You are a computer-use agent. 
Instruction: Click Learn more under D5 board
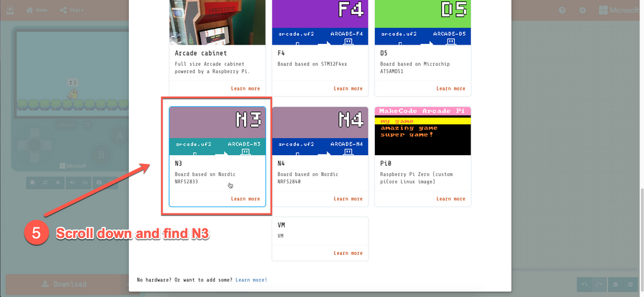click(x=451, y=89)
